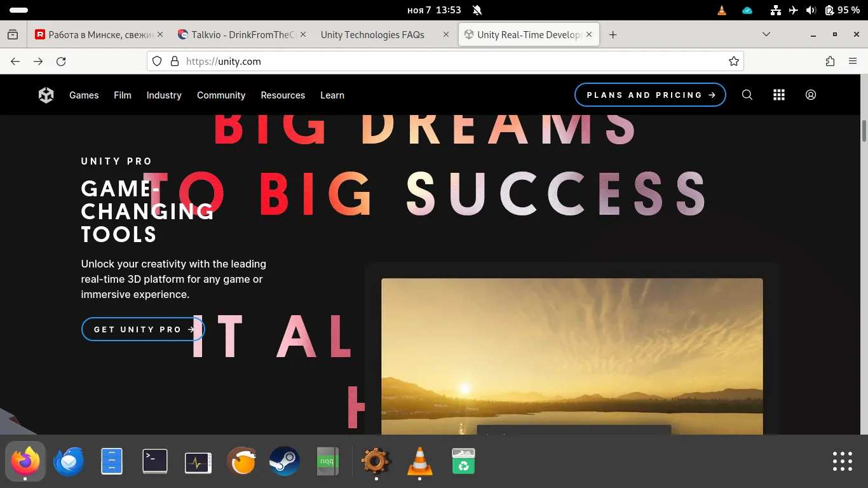This screenshot has width=868, height=488.
Task: Launch Steam from the dock
Action: (285, 461)
